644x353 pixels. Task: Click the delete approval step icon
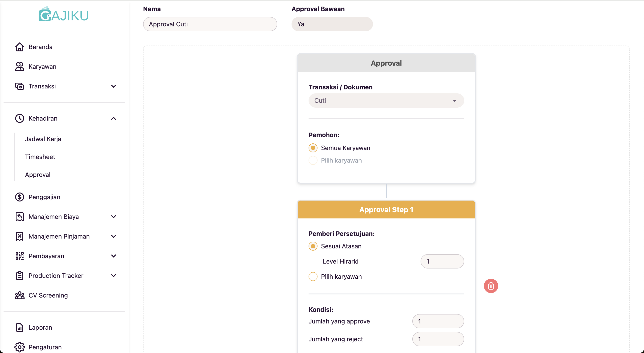(x=491, y=286)
